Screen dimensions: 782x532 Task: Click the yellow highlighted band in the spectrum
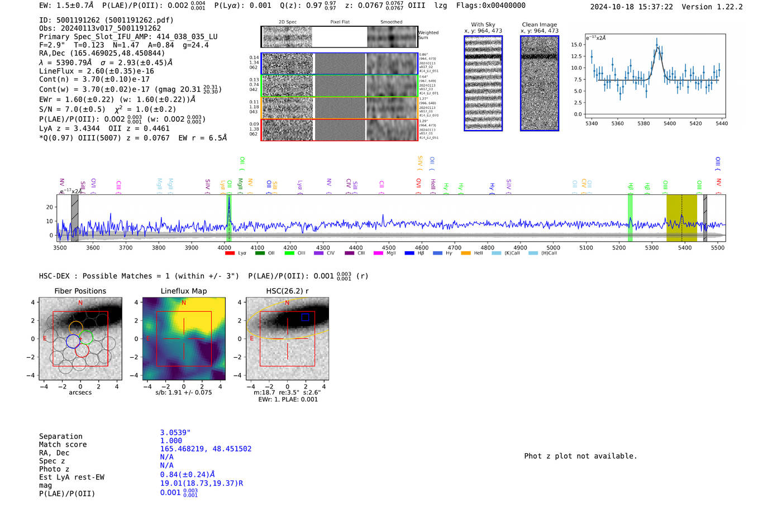pos(681,218)
